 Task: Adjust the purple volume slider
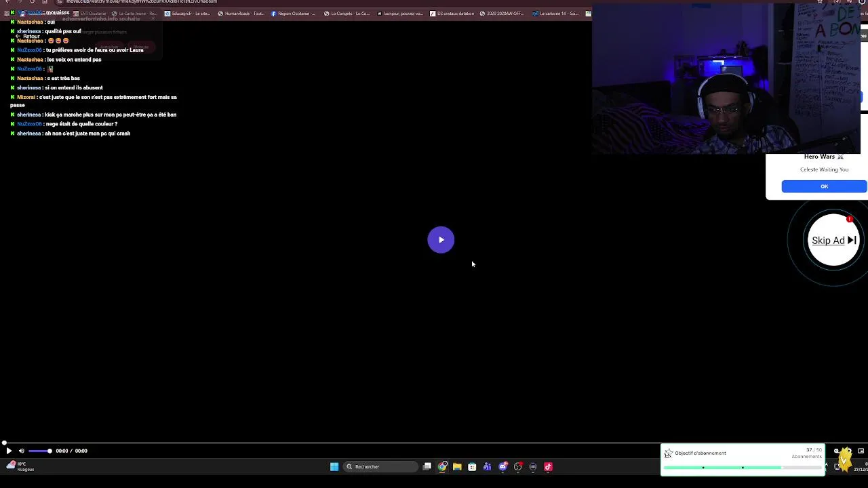[40, 451]
